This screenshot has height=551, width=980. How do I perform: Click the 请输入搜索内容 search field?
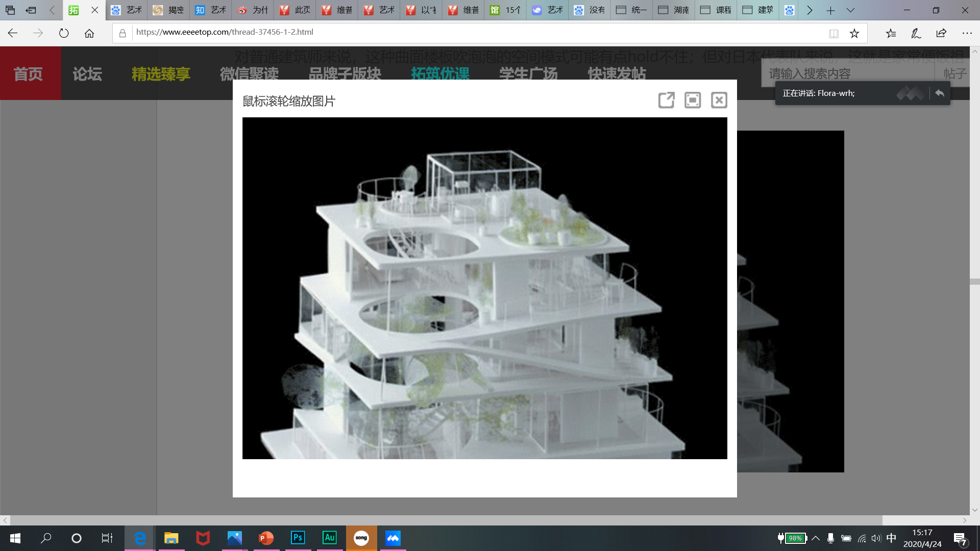[847, 73]
